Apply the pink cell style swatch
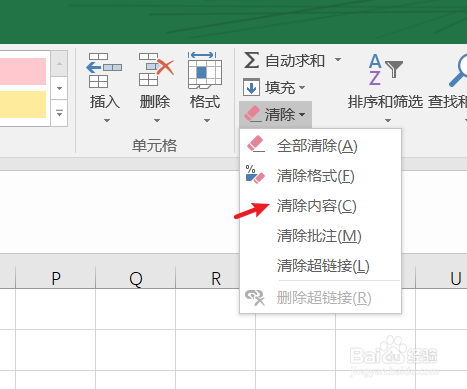Image resolution: width=467 pixels, height=389 pixels. [23, 71]
